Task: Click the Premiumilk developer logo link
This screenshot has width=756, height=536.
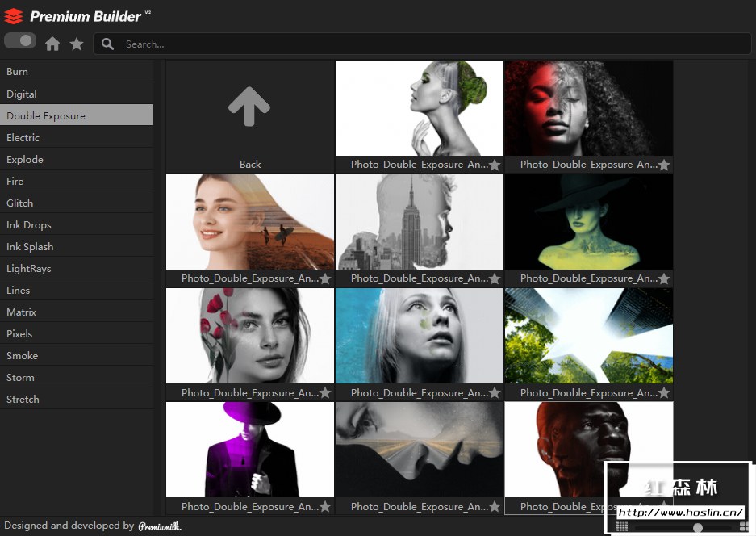Action: click(x=160, y=526)
